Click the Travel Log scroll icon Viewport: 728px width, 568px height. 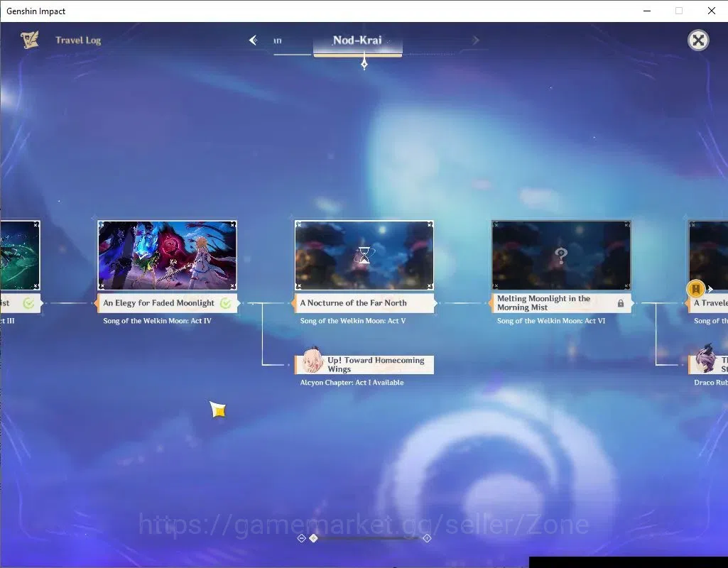(x=30, y=40)
